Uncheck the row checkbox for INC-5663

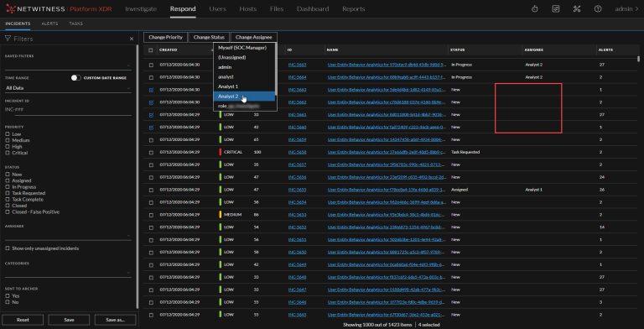pos(151,90)
